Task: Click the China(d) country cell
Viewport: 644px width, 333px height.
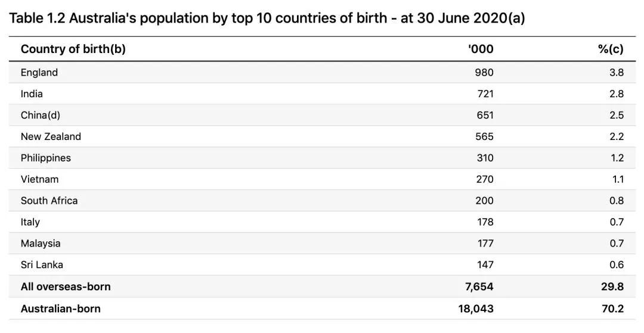Action: pos(41,115)
